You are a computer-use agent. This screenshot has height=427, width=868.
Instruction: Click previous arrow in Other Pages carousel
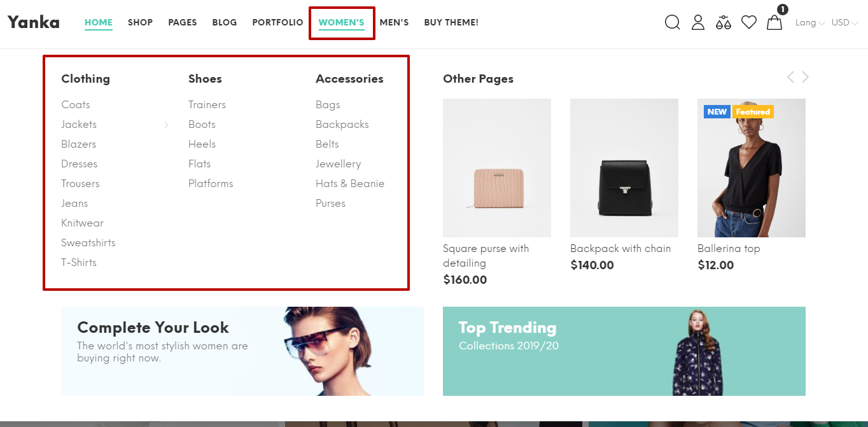coord(790,77)
